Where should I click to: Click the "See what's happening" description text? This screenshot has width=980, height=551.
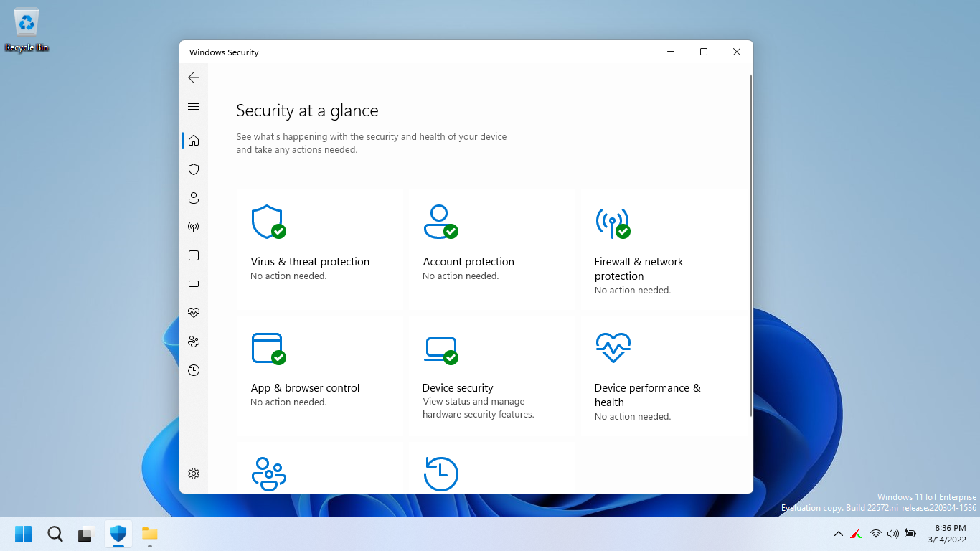pyautogui.click(x=372, y=143)
